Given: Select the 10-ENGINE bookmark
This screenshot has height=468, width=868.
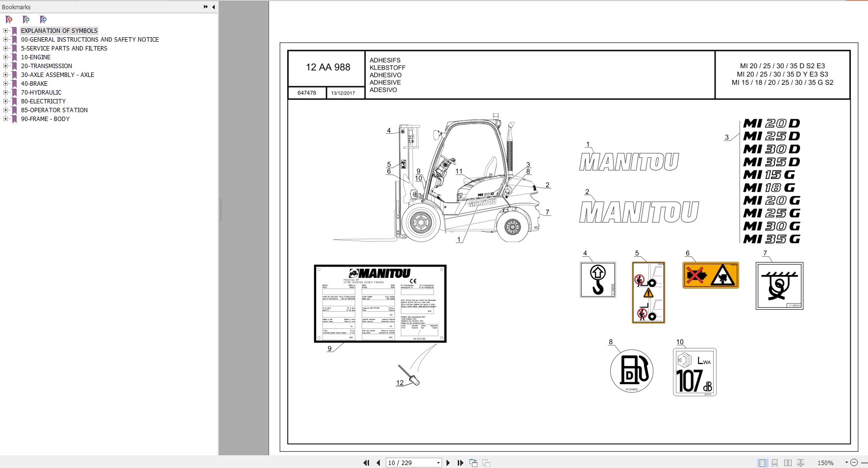Looking at the screenshot, I should click(x=36, y=57).
